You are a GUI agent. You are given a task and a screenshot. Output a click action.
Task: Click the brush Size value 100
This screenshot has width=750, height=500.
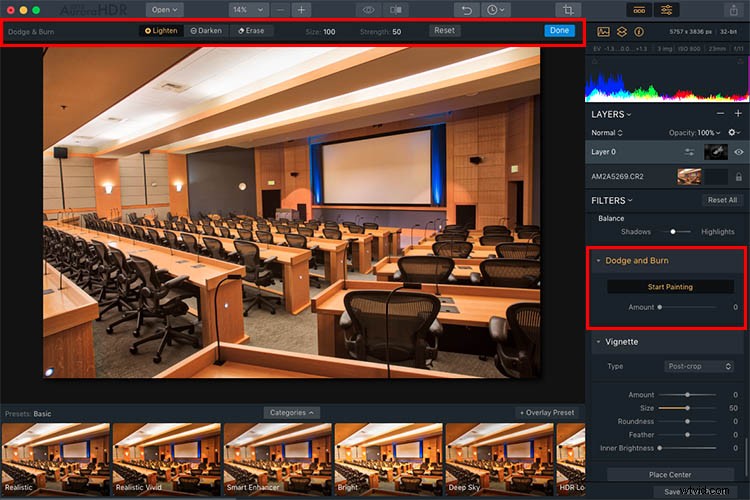(x=329, y=32)
